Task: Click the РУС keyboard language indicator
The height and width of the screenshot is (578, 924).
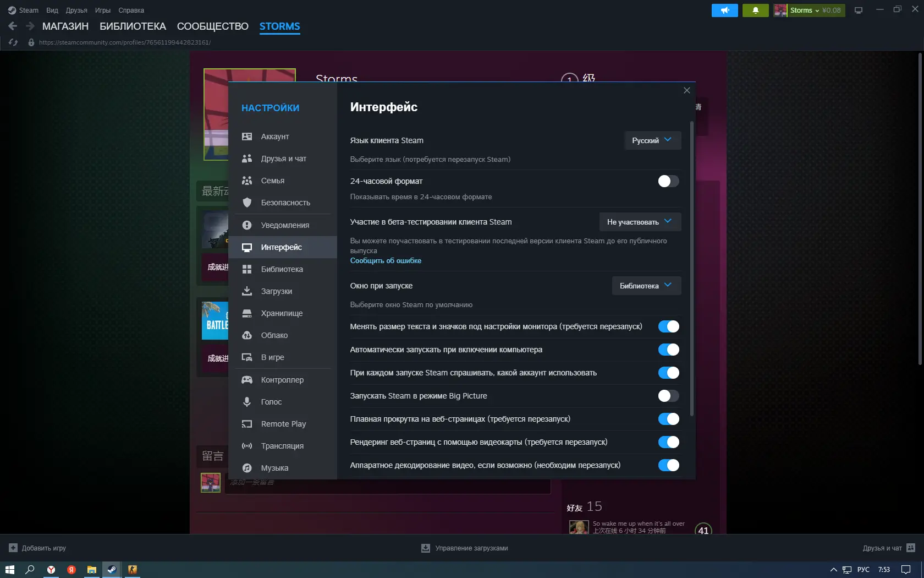Action: [864, 570]
